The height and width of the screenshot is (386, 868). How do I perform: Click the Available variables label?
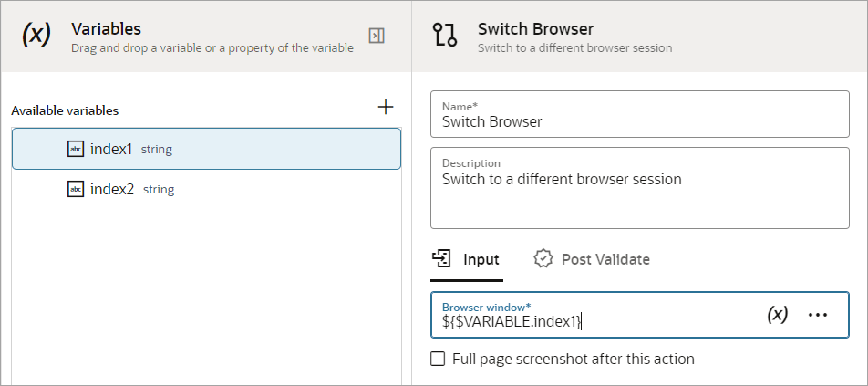coord(65,110)
